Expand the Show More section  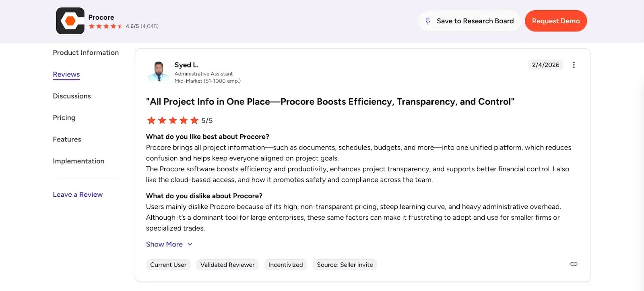[x=164, y=244]
